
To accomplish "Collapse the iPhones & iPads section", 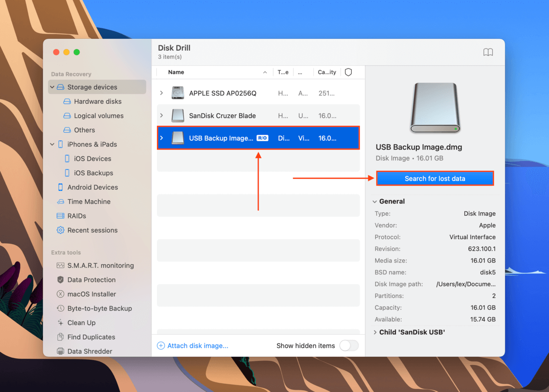I will click(52, 144).
